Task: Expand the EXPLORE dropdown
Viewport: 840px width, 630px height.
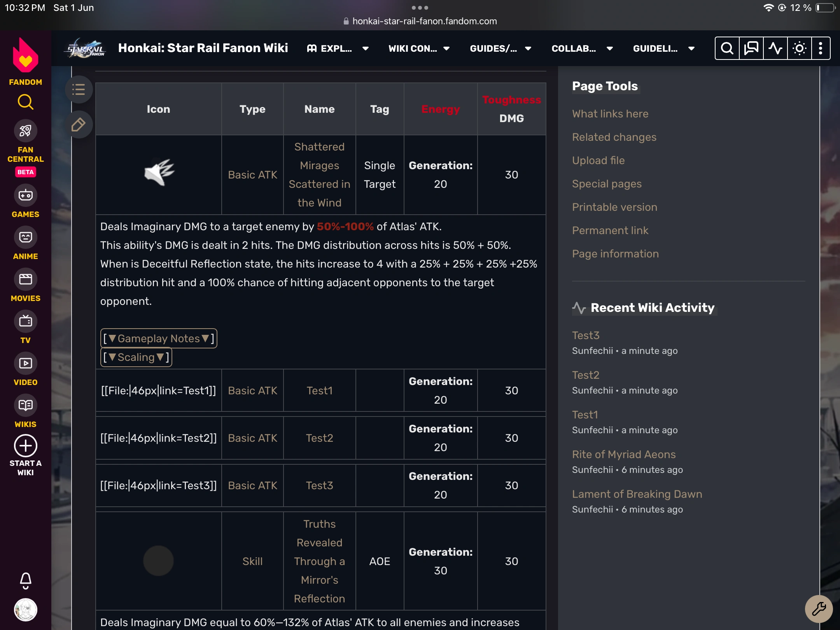Action: [x=338, y=48]
